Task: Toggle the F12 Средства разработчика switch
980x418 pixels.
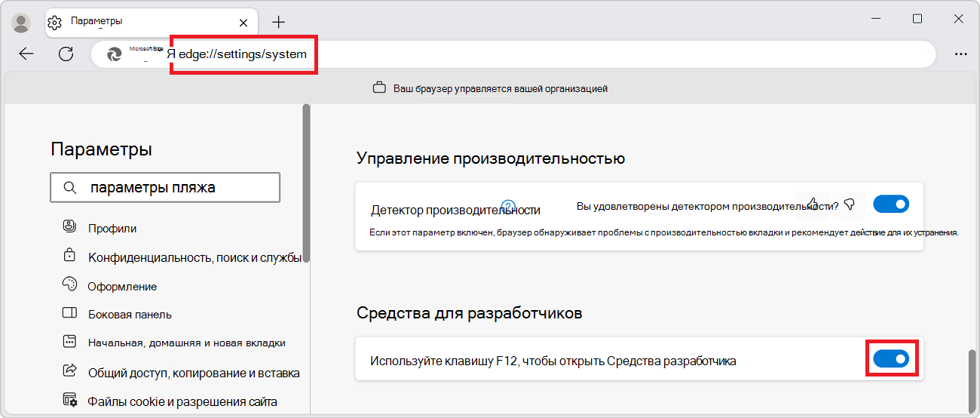Action: click(x=891, y=360)
